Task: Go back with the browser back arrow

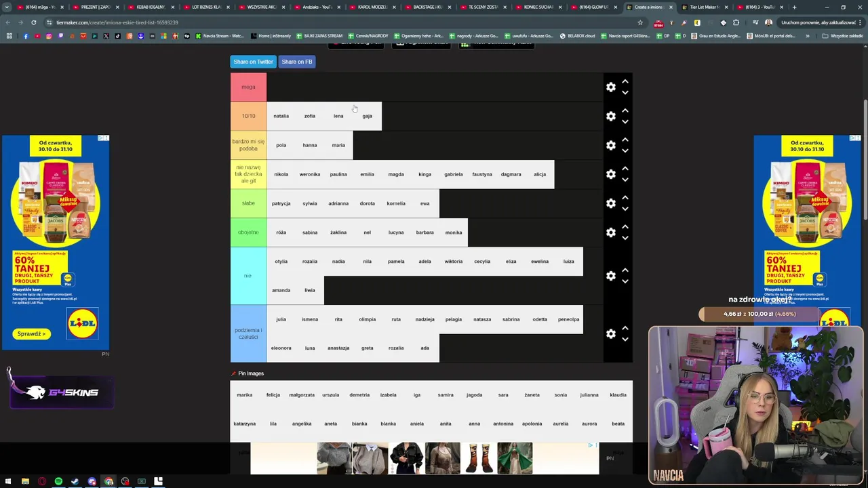Action: pos(7,22)
